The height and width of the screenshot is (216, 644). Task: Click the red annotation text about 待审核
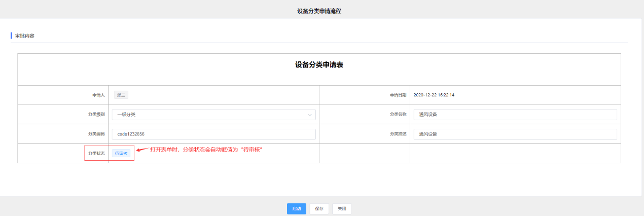(205, 150)
